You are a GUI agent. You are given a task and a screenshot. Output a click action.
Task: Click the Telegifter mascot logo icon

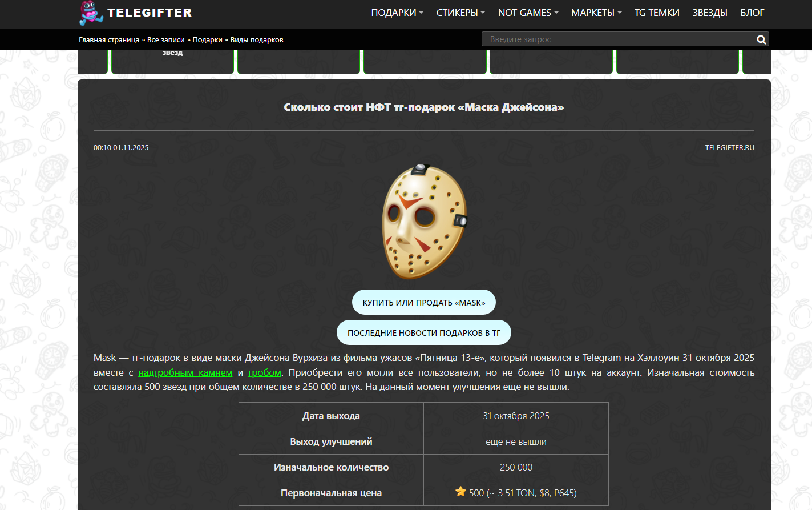pyautogui.click(x=91, y=13)
